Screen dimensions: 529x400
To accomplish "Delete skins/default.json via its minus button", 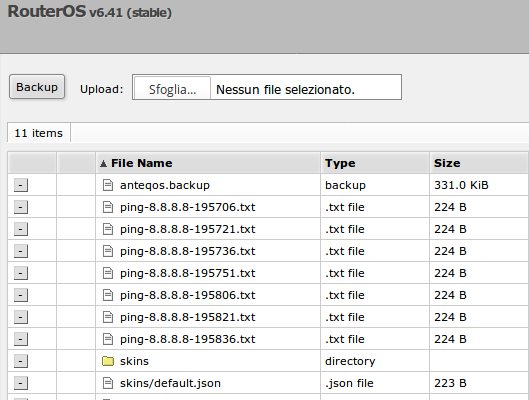I will (x=21, y=383).
